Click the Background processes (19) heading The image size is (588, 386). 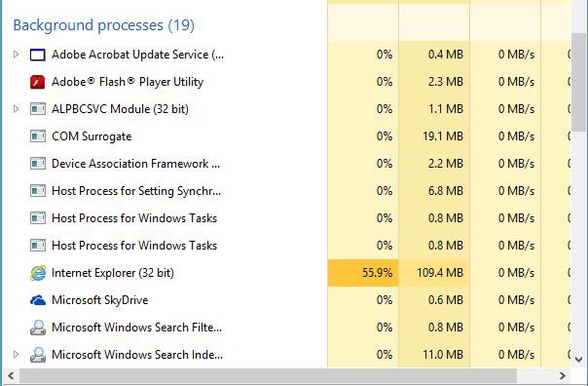104,25
